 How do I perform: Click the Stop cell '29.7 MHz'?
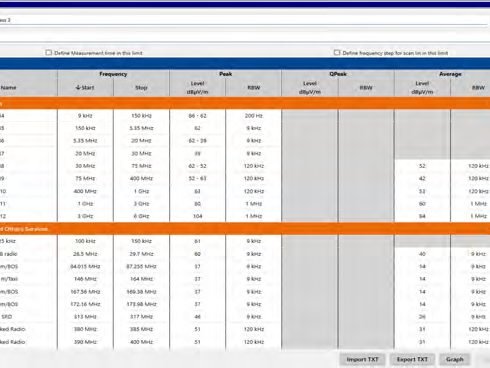tap(141, 254)
